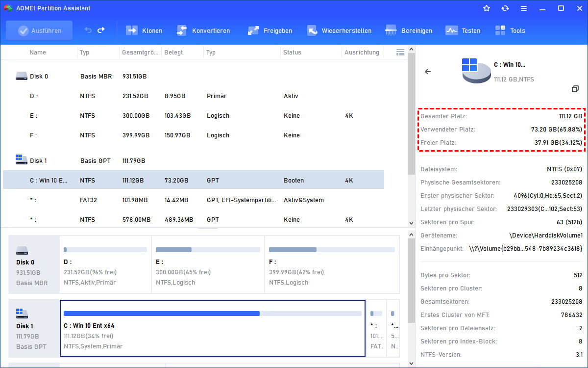Click the Dateisystem value NTFS (0x07)
This screenshot has height=368, width=588.
click(564, 169)
